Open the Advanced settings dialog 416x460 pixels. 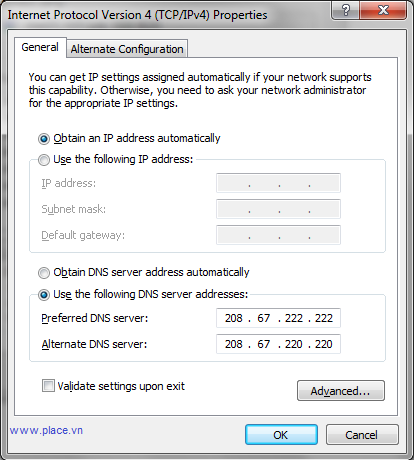[341, 391]
